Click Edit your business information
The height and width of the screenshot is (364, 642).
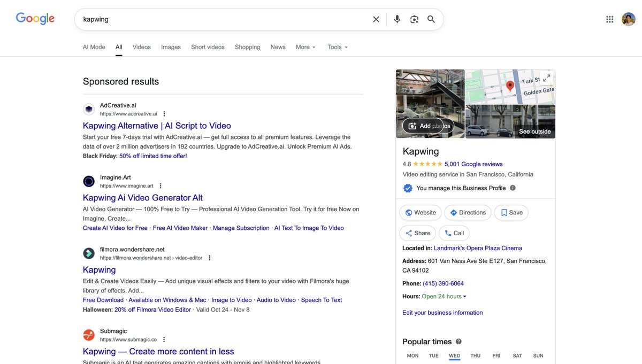[442, 313]
